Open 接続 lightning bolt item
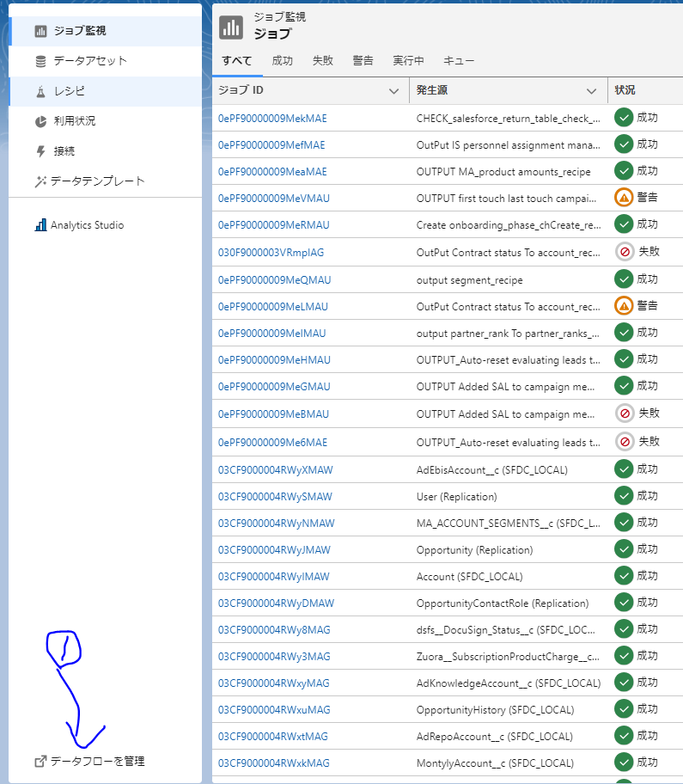The image size is (683, 784). point(105,151)
